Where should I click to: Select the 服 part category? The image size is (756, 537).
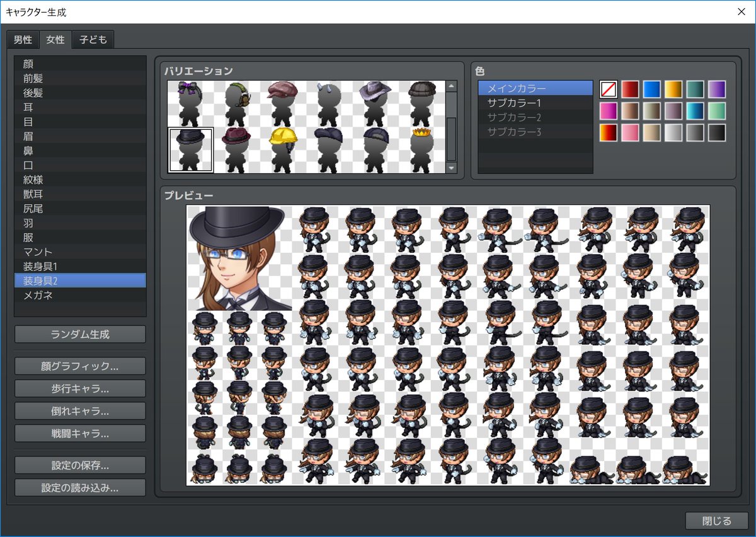(80, 238)
